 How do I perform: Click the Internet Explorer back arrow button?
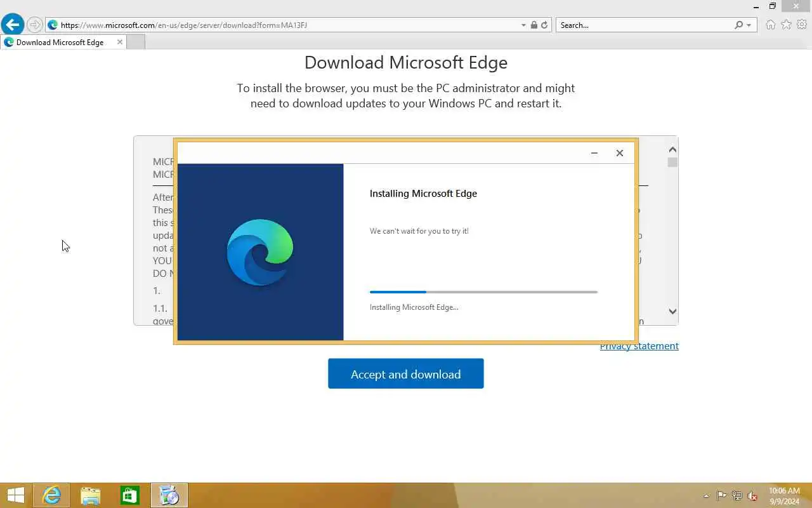(x=12, y=25)
